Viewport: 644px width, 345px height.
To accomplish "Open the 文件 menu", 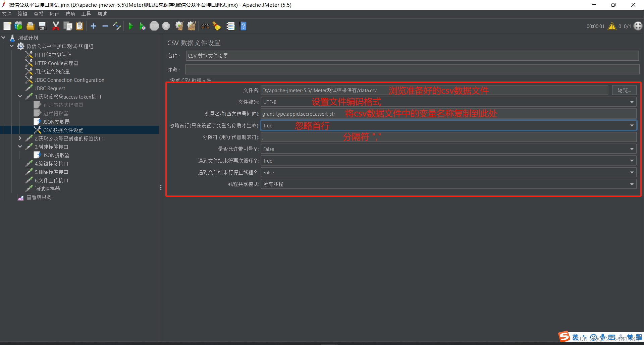I will pyautogui.click(x=7, y=14).
